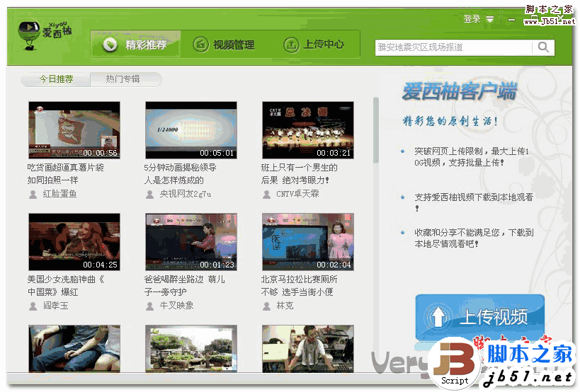This screenshot has height=392, width=580.
Task: Play the 00:05:01 animation video thumbnail
Action: click(191, 130)
